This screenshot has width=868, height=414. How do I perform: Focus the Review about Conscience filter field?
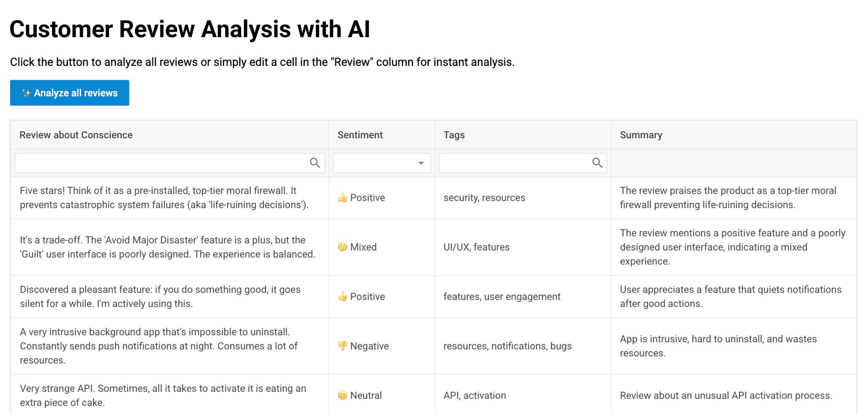[160, 163]
